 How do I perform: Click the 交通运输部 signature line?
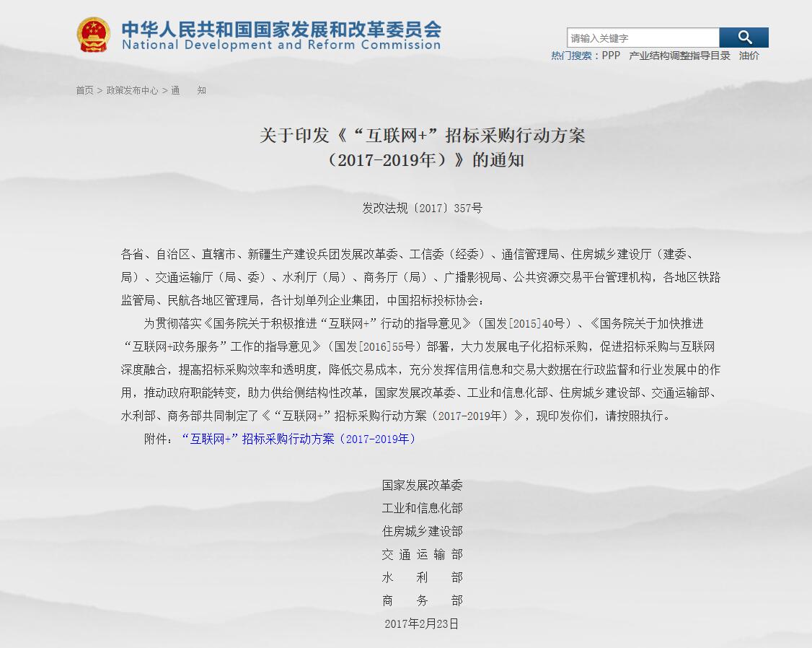[x=422, y=554]
